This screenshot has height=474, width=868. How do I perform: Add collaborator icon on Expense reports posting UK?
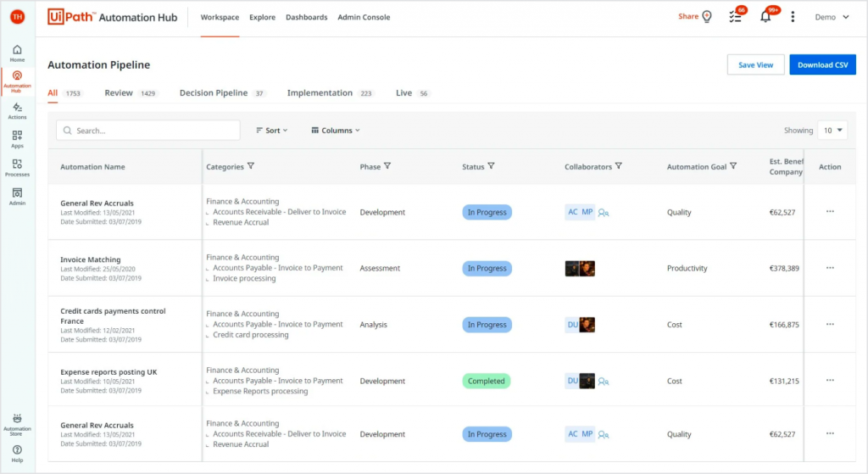point(604,382)
